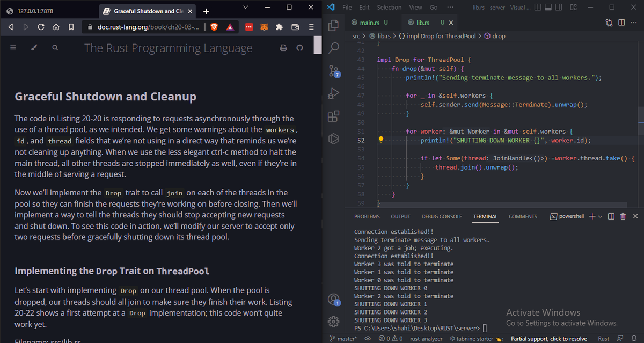Open a new browser tab
This screenshot has height=343, width=644.
coord(206,11)
